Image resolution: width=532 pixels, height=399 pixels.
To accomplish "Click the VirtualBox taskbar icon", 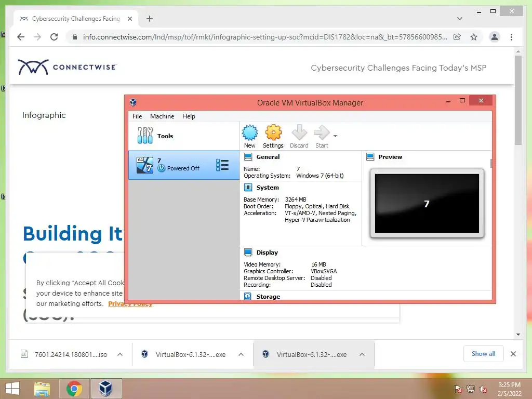I will pyautogui.click(x=106, y=389).
